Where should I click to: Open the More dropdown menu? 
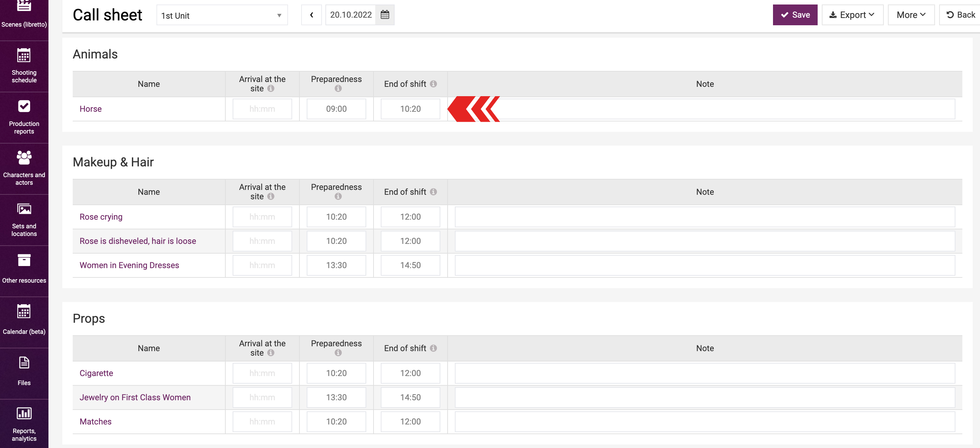[x=911, y=15]
